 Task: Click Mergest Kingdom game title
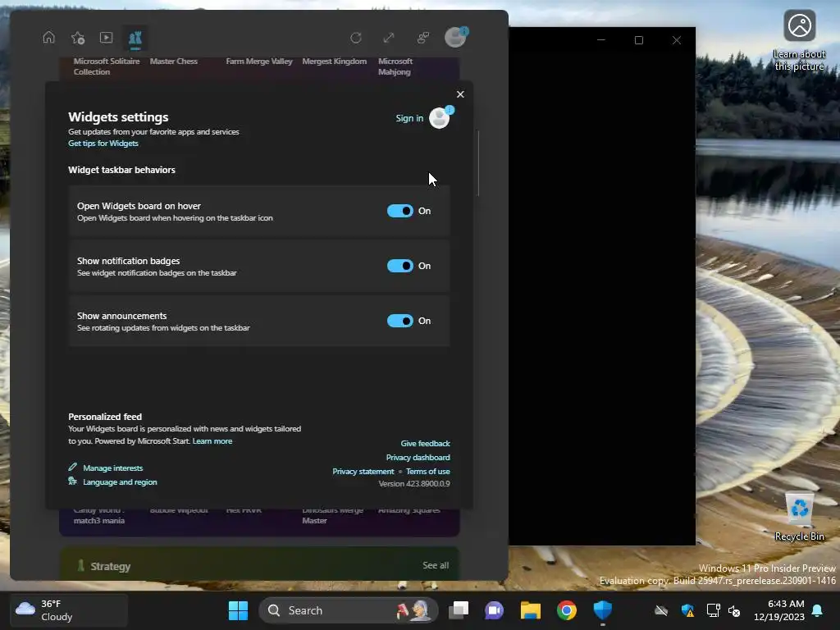pyautogui.click(x=335, y=61)
